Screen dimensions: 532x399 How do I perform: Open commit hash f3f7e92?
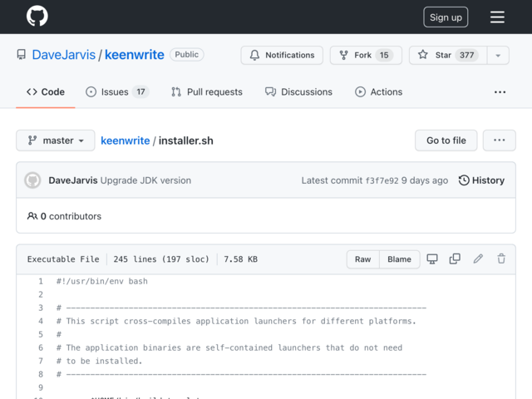(x=382, y=180)
